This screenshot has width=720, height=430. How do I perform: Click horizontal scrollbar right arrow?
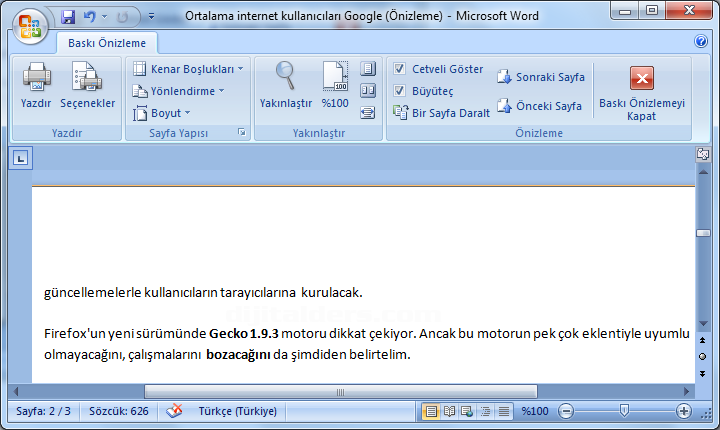point(686,391)
